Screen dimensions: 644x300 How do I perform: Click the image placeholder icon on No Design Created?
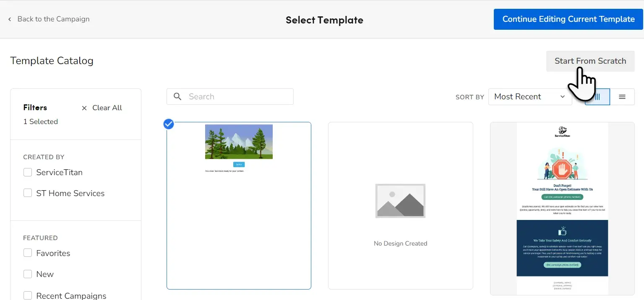[400, 201]
